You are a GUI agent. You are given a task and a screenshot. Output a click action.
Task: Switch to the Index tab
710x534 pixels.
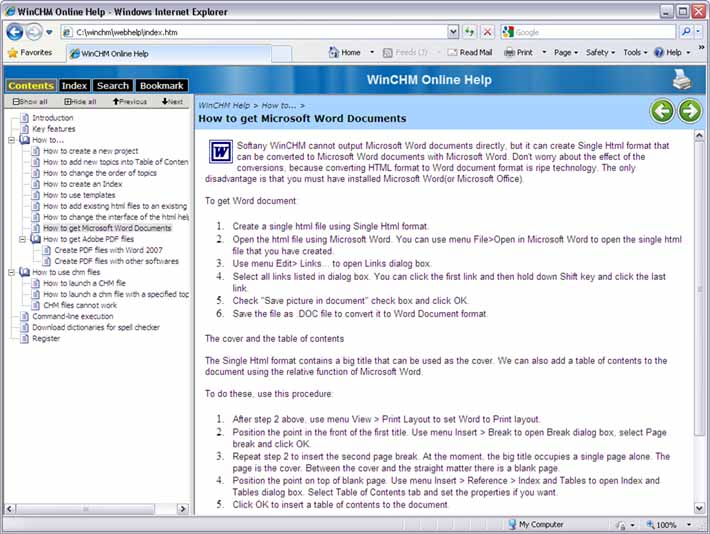(x=74, y=86)
